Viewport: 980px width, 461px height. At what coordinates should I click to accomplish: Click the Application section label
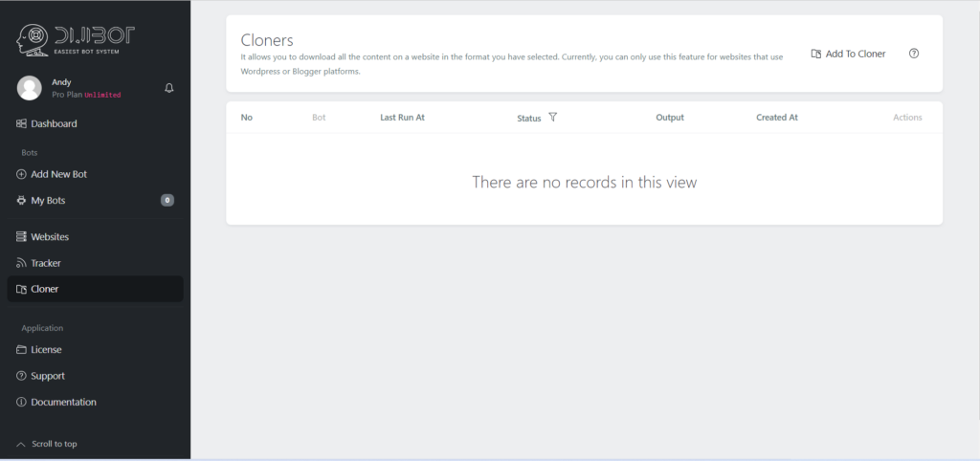42,328
